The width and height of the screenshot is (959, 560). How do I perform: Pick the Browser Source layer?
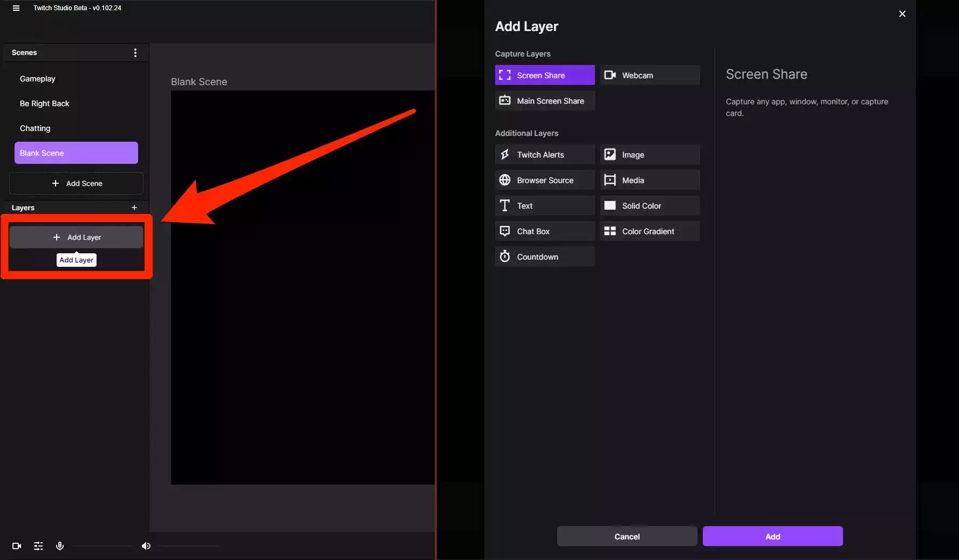pos(545,181)
